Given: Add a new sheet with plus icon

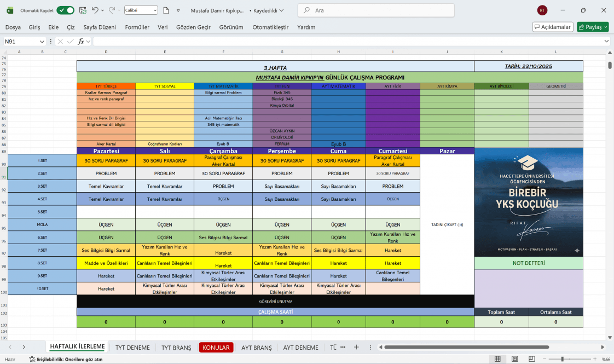Looking at the screenshot, I should (x=356, y=347).
